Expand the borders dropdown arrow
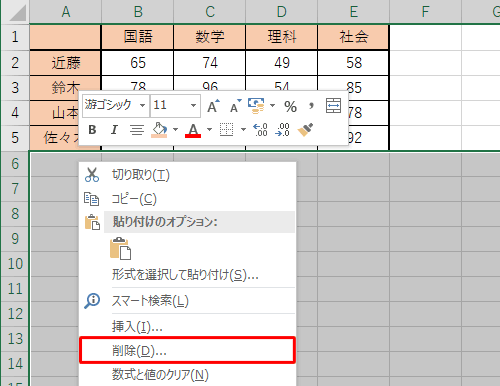The width and height of the screenshot is (500, 386). [243, 130]
